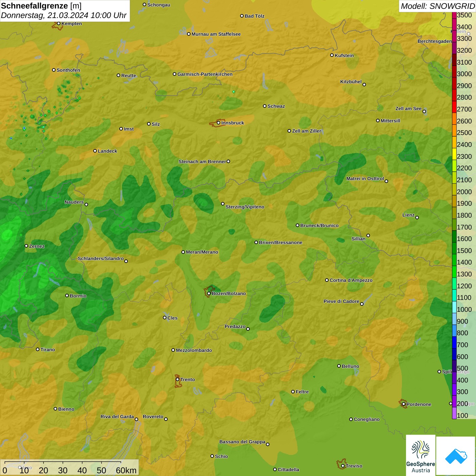Click the Landeck location dot
Screen dimensions: 476x476
click(x=95, y=151)
